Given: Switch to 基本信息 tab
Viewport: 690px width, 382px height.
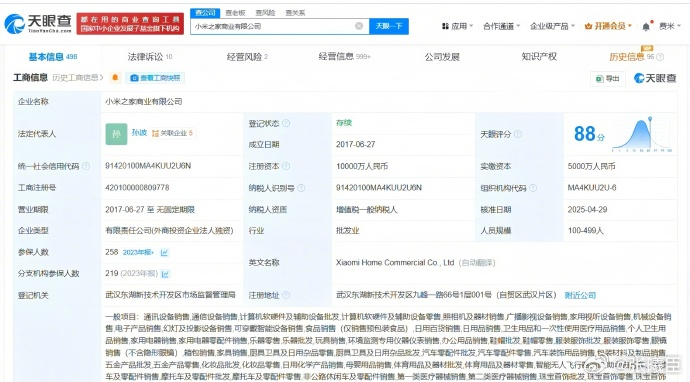Looking at the screenshot, I should [53, 57].
